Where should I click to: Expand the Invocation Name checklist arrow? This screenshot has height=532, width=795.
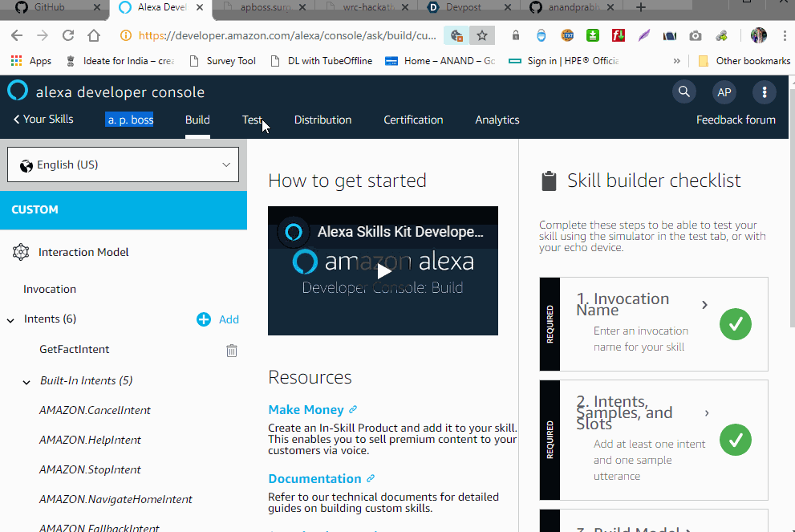[x=704, y=305]
